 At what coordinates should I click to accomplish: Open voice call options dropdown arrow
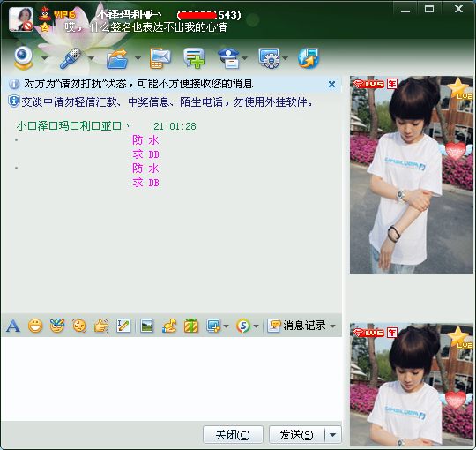point(91,57)
